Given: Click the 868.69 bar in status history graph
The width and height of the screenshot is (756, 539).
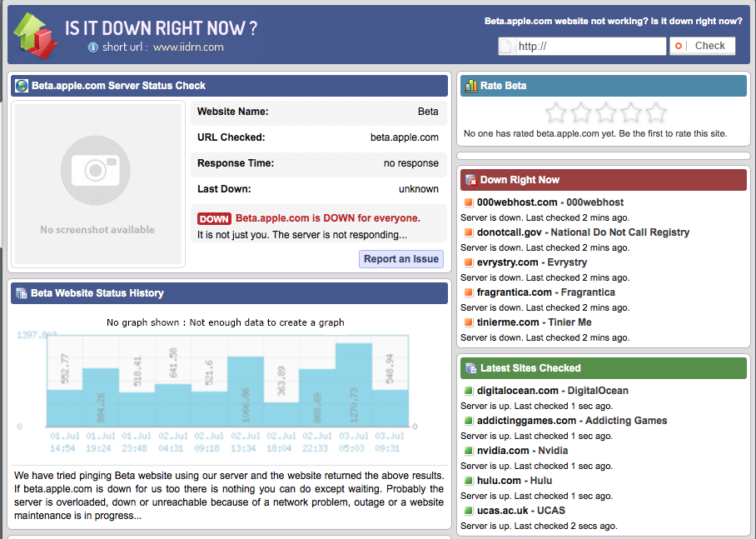Looking at the screenshot, I should [317, 397].
